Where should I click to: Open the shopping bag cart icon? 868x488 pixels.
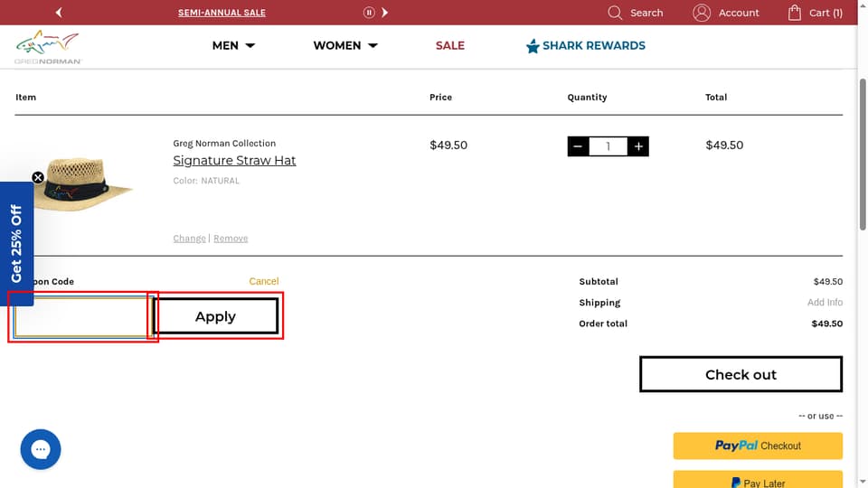point(795,12)
